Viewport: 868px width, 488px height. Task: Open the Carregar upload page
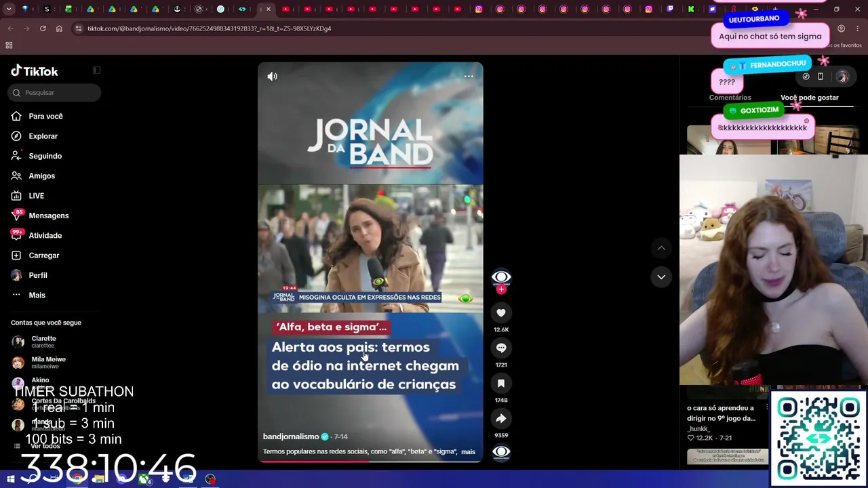pos(43,256)
